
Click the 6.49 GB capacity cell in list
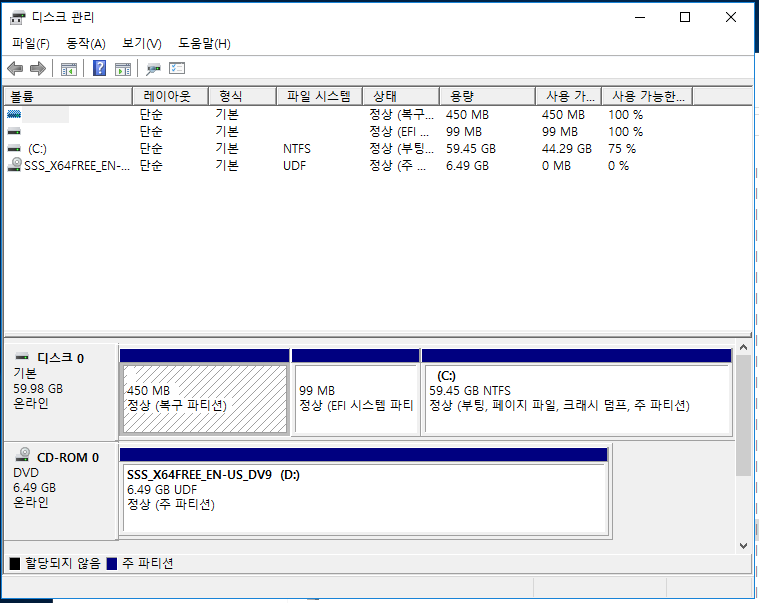pyautogui.click(x=467, y=166)
